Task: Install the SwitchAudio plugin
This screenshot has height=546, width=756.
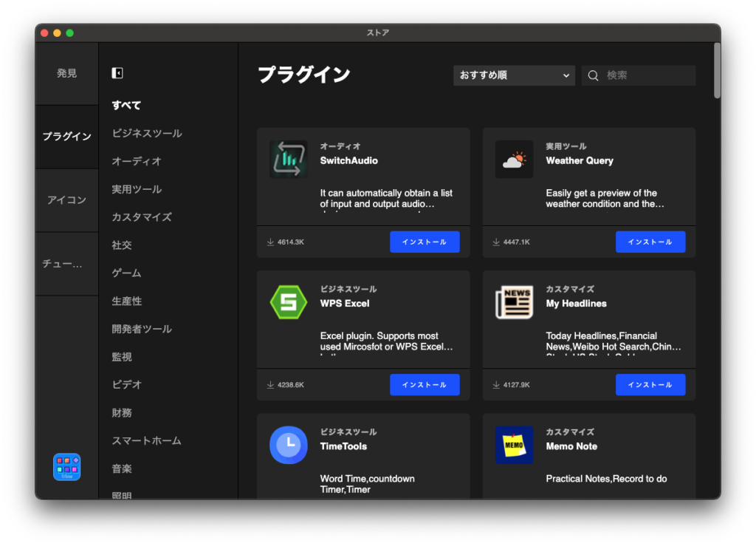Action: click(x=425, y=241)
